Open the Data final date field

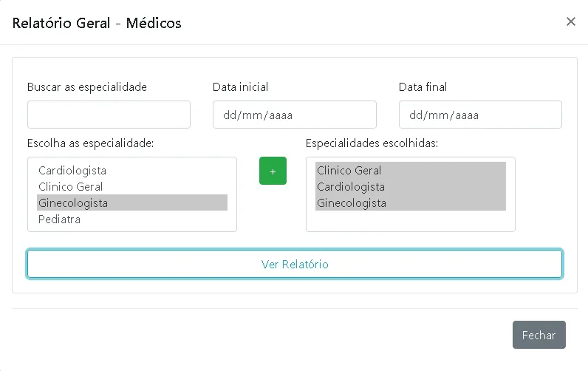point(480,115)
